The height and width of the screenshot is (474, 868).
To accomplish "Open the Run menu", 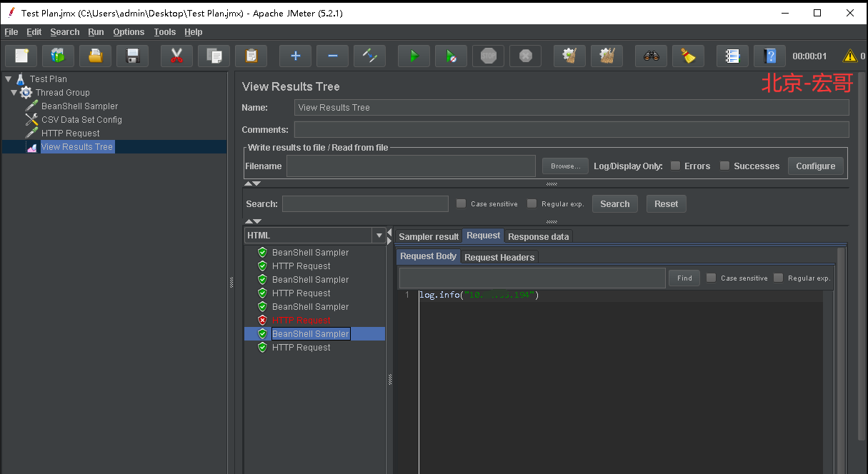I will point(96,32).
